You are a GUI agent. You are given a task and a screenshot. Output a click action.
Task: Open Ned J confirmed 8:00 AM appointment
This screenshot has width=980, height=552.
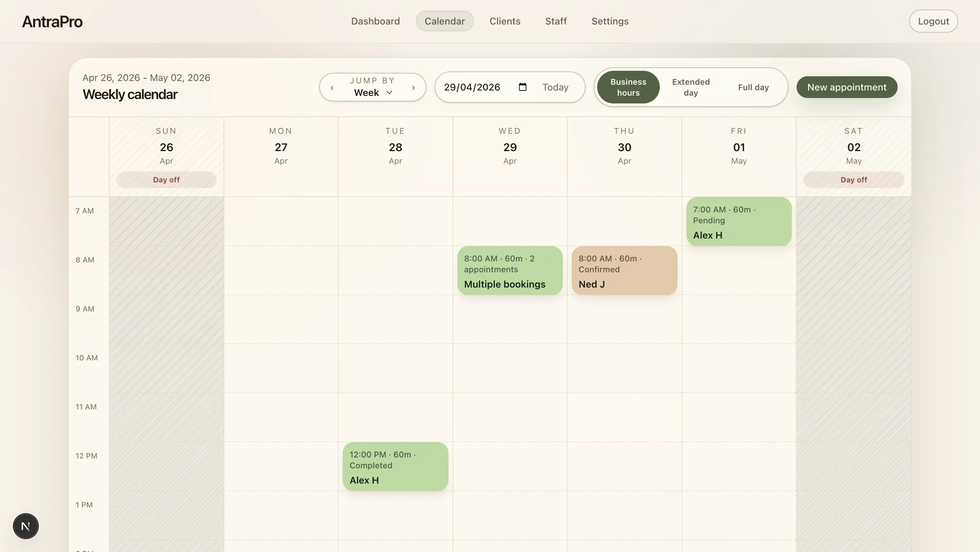624,271
